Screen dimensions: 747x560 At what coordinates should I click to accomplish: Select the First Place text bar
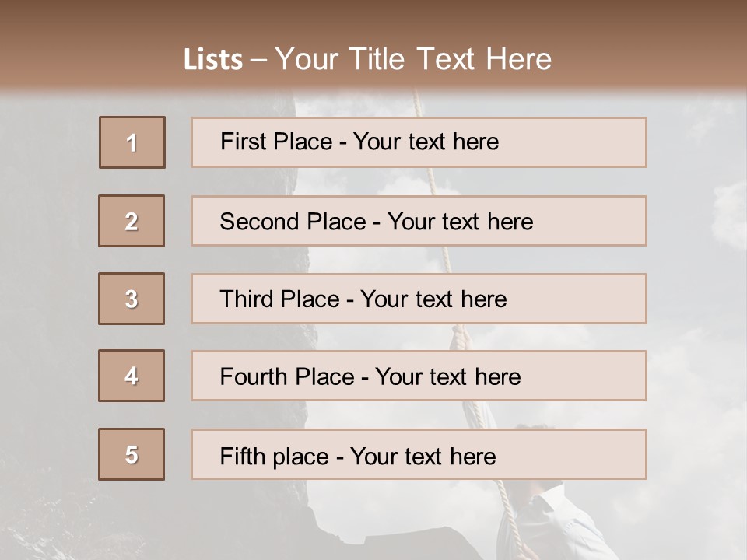point(419,142)
